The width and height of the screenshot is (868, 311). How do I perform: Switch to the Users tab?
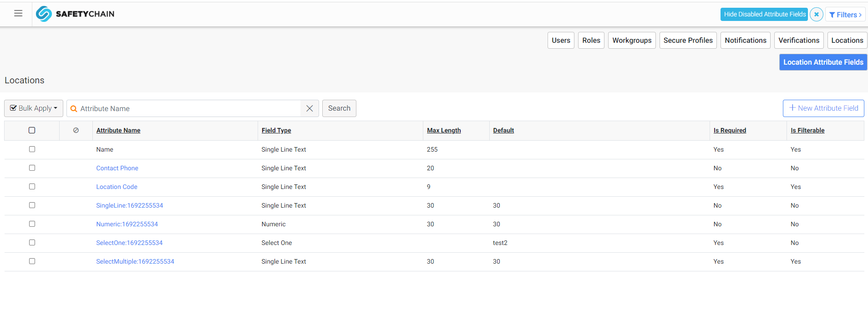coord(561,40)
